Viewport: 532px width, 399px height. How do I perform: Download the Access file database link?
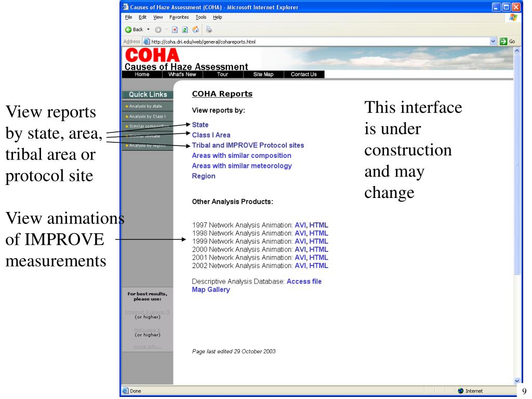[x=304, y=281]
